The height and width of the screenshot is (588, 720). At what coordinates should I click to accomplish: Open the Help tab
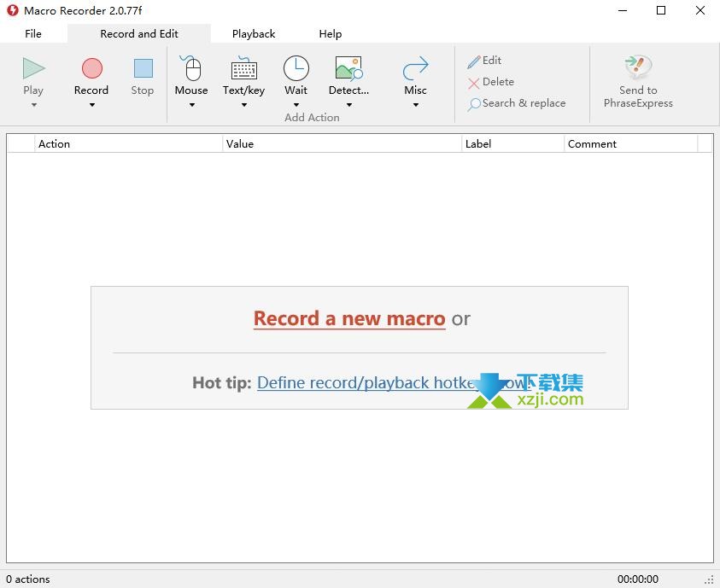(x=331, y=34)
